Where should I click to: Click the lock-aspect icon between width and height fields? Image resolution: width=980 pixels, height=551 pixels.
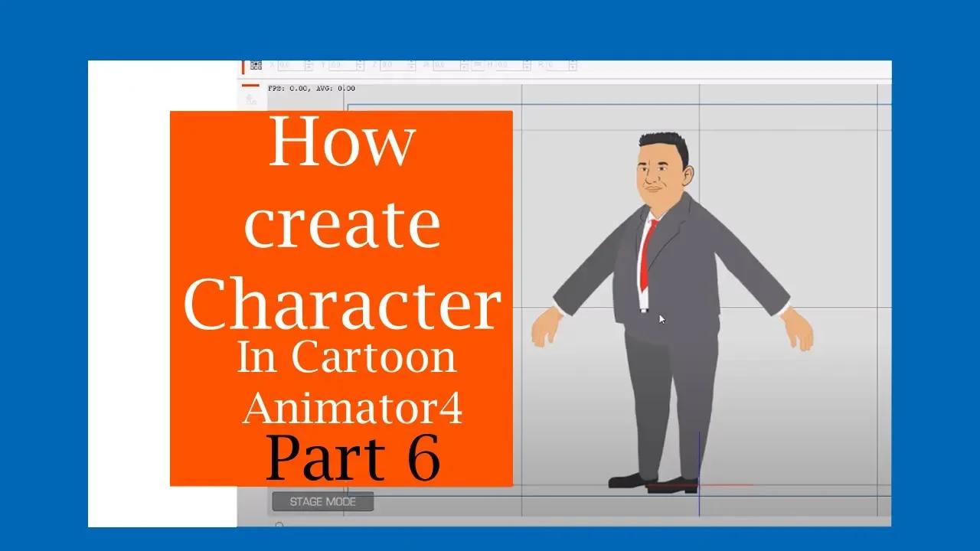(x=477, y=65)
